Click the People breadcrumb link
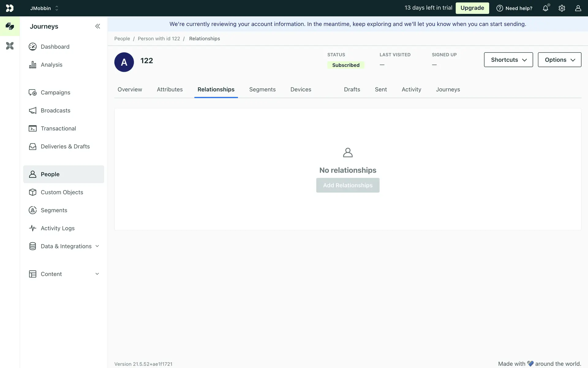 click(122, 39)
